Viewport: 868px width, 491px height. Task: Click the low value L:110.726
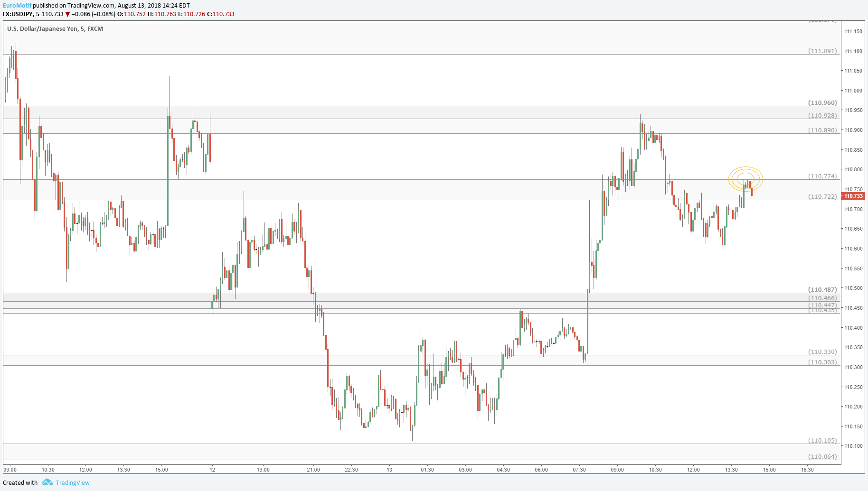(x=192, y=14)
